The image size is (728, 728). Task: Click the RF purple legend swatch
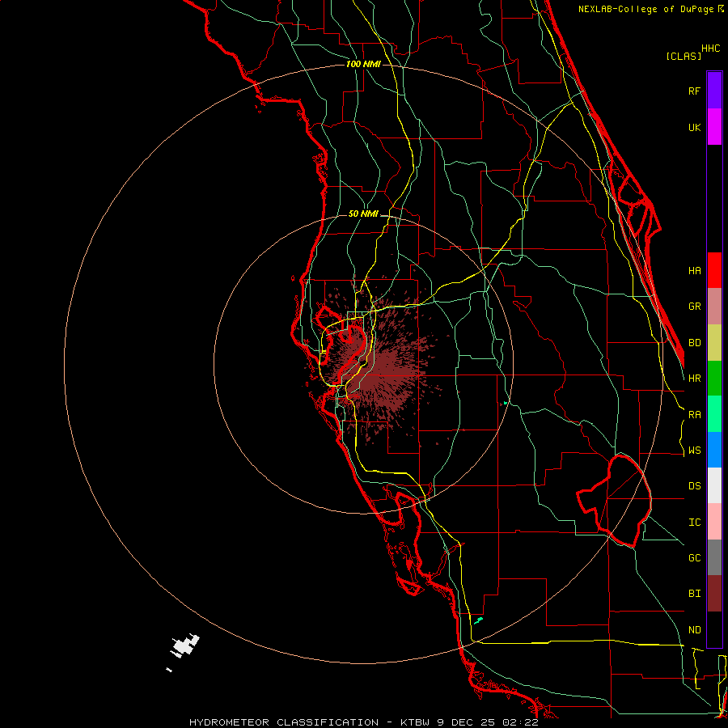pyautogui.click(x=714, y=91)
